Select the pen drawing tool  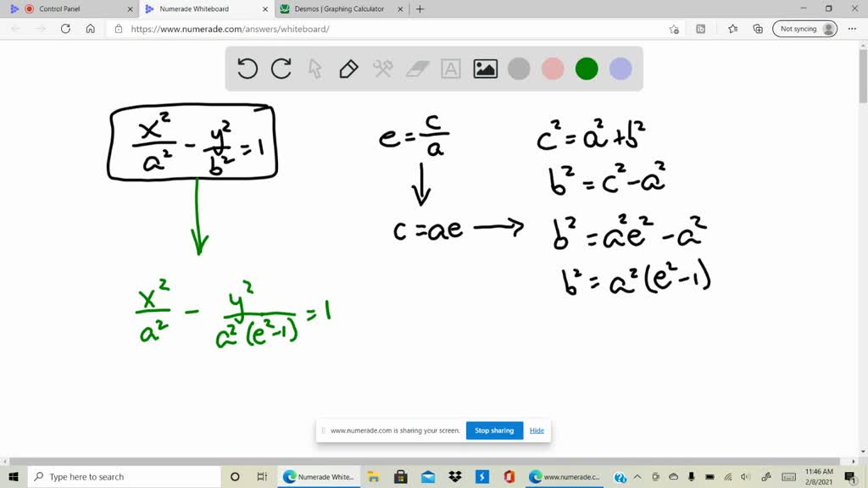pos(348,69)
